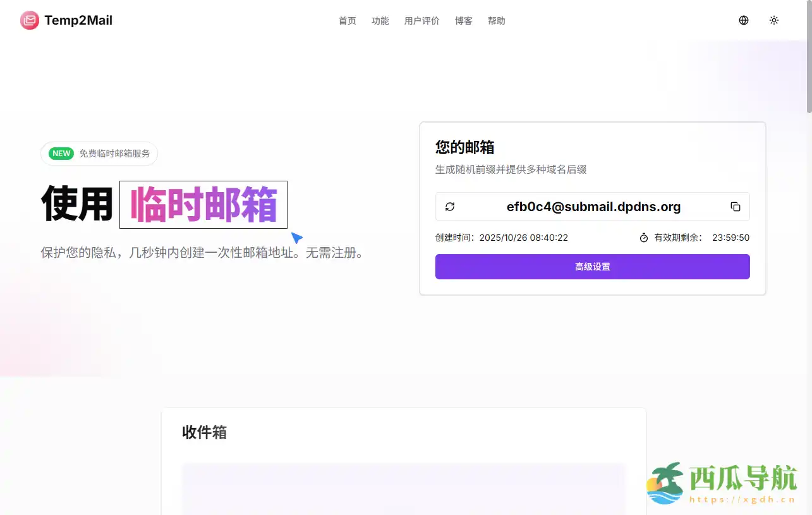Click the green NEW badge
The width and height of the screenshot is (812, 515).
click(x=61, y=154)
